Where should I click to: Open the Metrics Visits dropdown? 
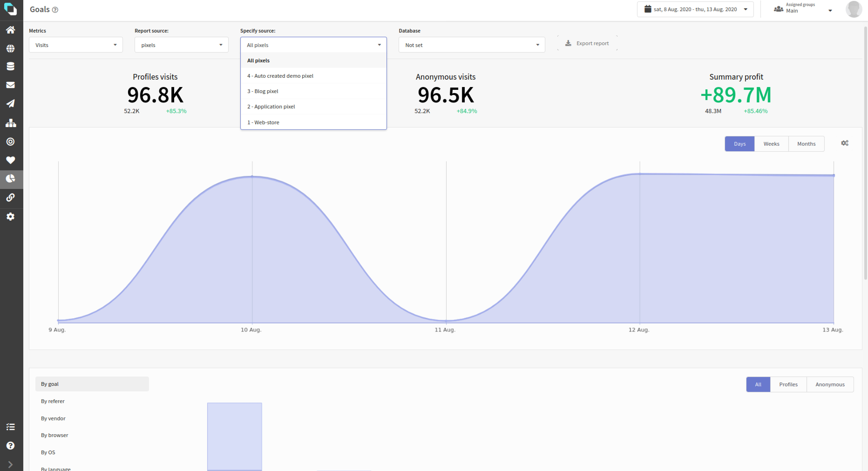(x=76, y=45)
